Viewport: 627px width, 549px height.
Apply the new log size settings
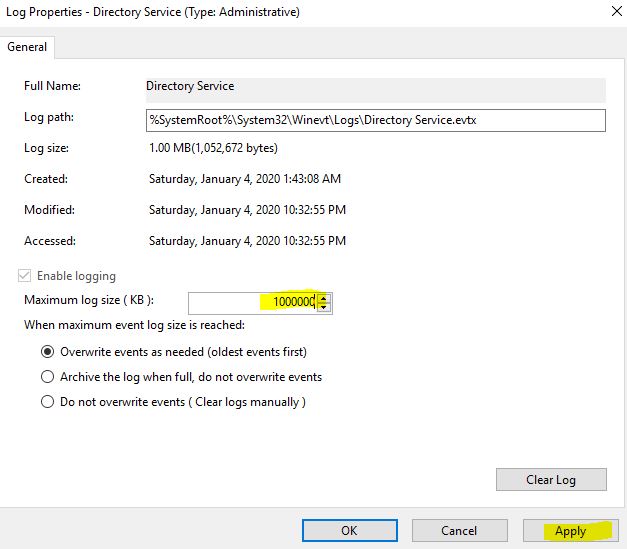coord(571,530)
